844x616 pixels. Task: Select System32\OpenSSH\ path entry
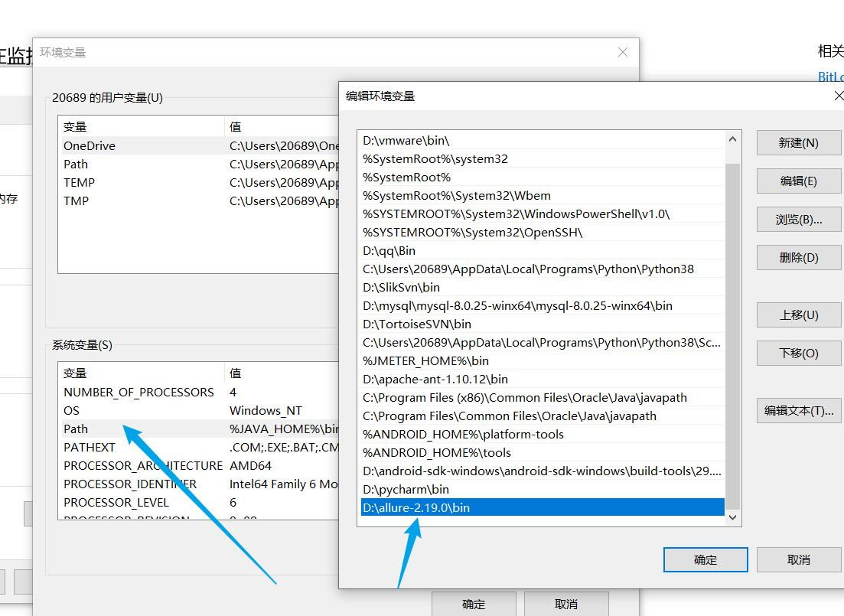pos(543,232)
